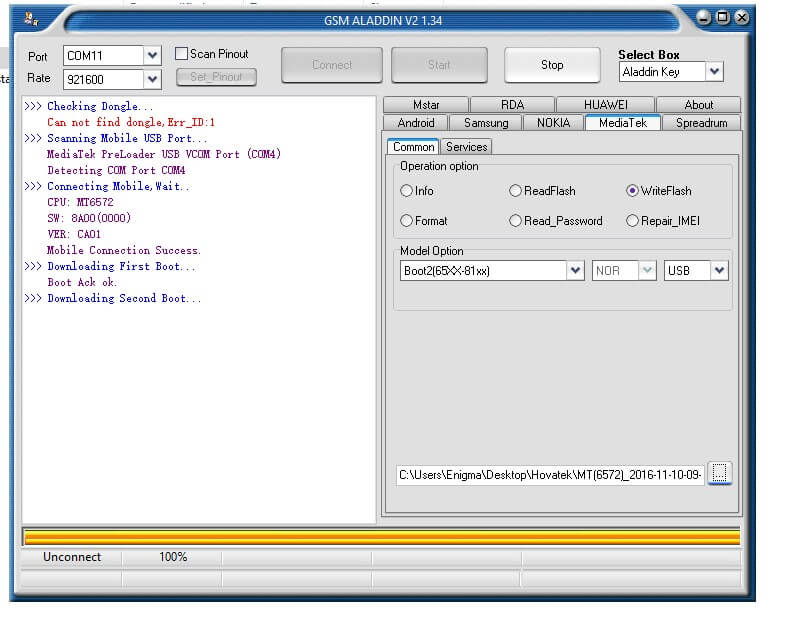Click the Start button
Image resolution: width=797 pixels, height=617 pixels.
tap(439, 65)
